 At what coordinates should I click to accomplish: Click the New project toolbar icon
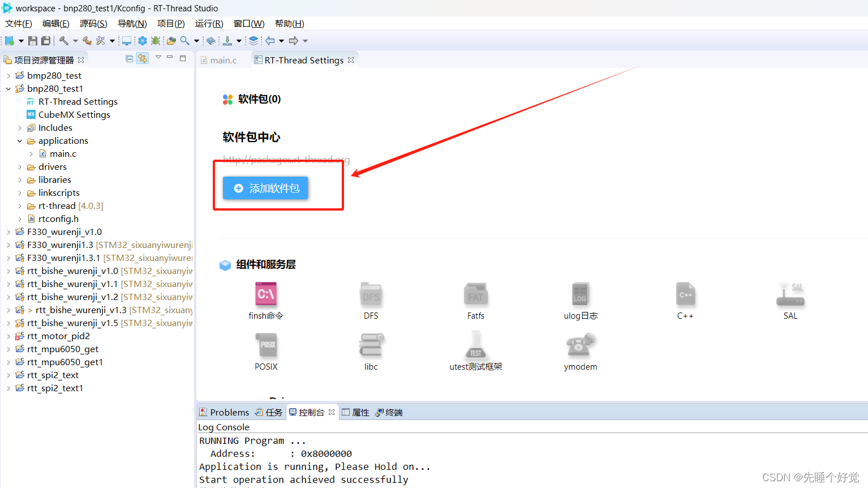(9, 41)
